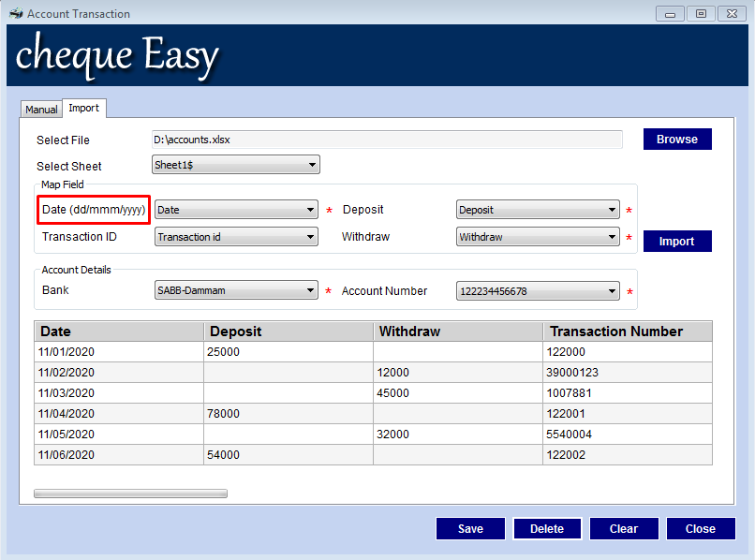Switch to the Manual tab
The height and width of the screenshot is (560, 755).
click(x=40, y=109)
